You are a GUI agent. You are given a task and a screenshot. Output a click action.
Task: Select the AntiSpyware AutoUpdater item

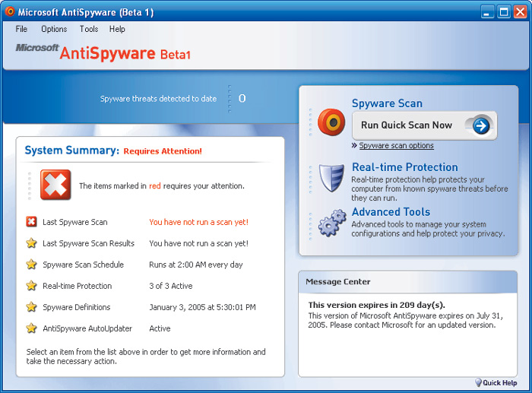coord(87,328)
